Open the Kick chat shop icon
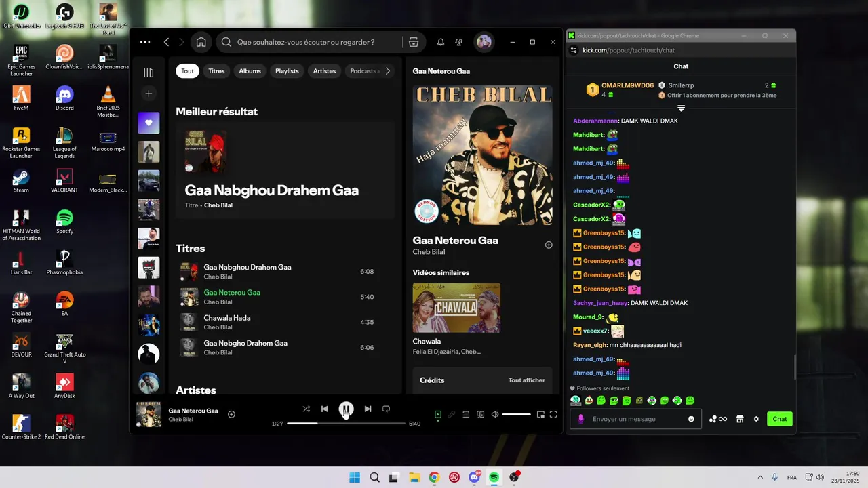The height and width of the screenshot is (488, 868). point(740,419)
